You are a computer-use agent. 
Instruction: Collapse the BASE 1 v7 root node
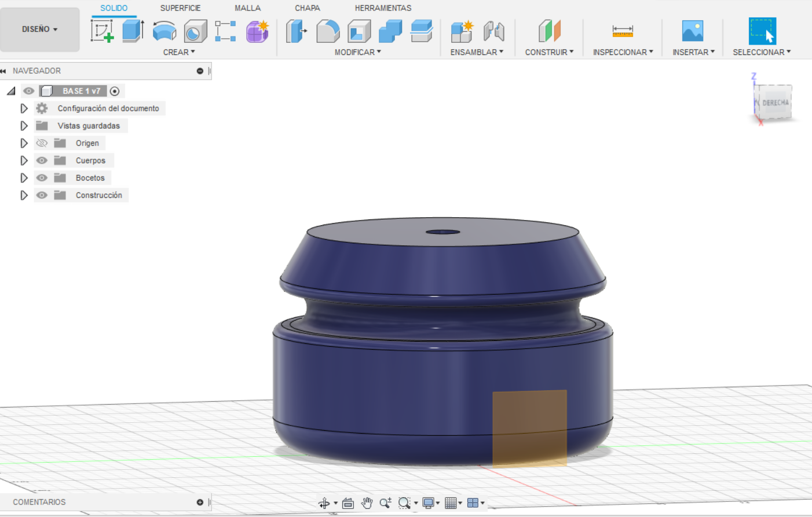pos(11,91)
